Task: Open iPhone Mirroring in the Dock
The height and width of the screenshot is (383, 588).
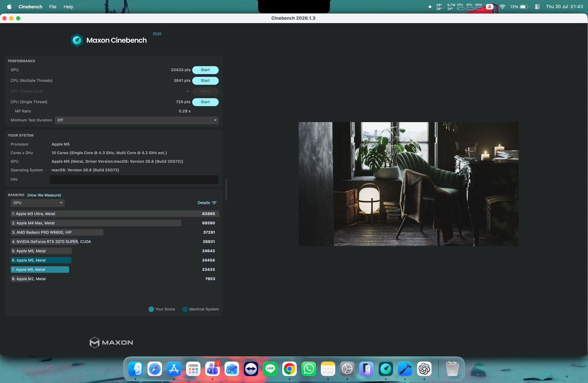Action: tap(367, 369)
